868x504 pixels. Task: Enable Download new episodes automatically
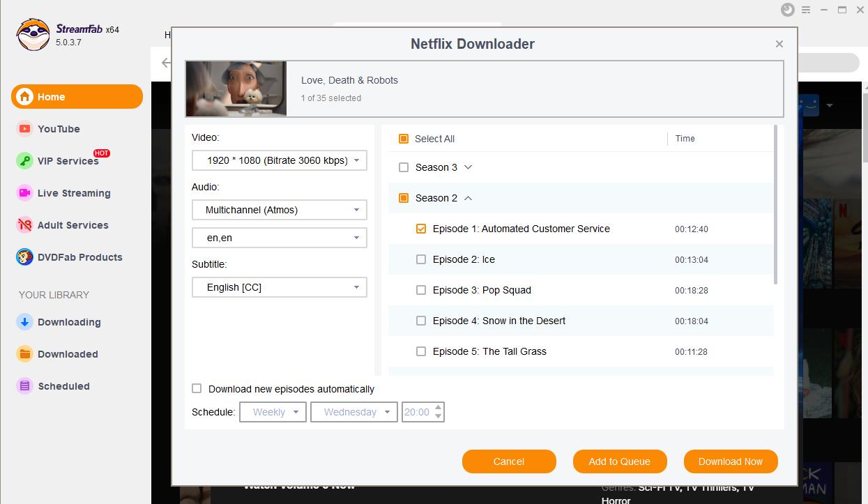coord(197,389)
